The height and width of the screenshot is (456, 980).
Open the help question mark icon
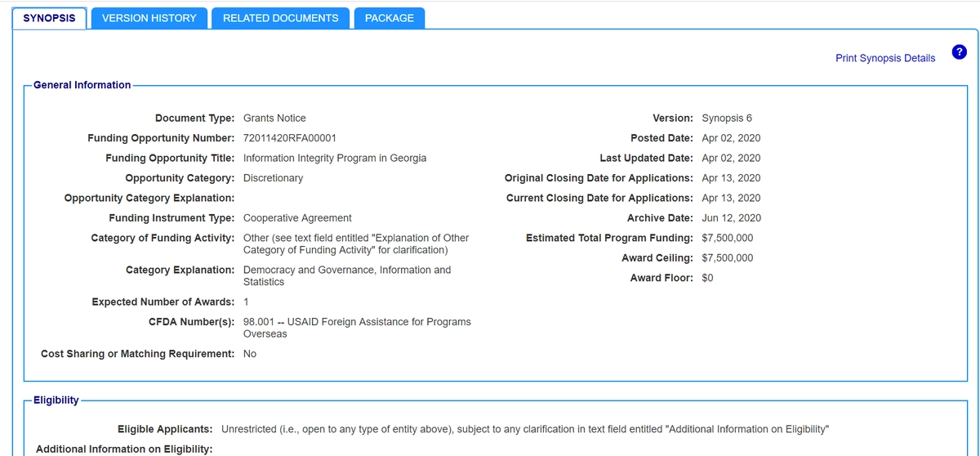(960, 52)
